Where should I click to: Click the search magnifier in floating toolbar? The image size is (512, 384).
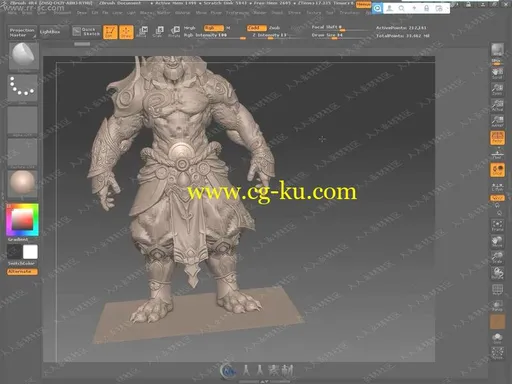pos(402,8)
